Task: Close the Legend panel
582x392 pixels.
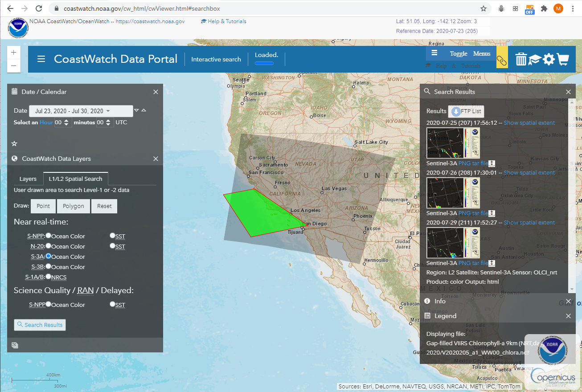Action: pos(568,316)
